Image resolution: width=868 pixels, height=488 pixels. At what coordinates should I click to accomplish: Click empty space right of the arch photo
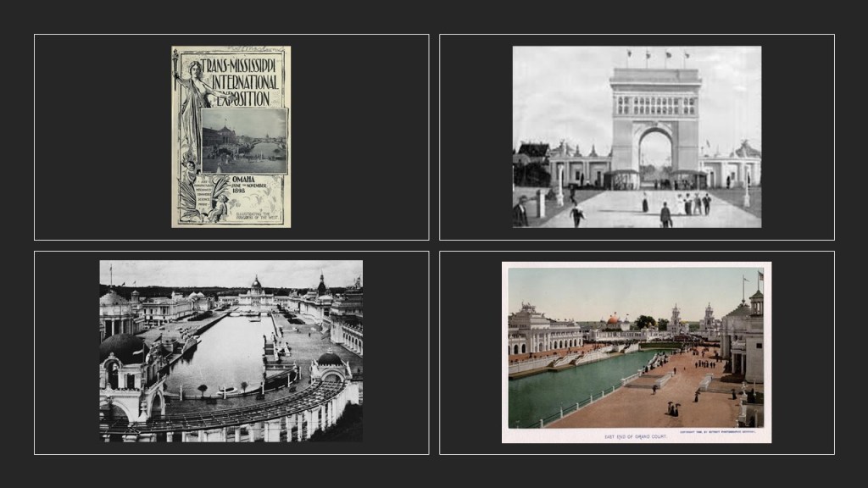(x=797, y=136)
